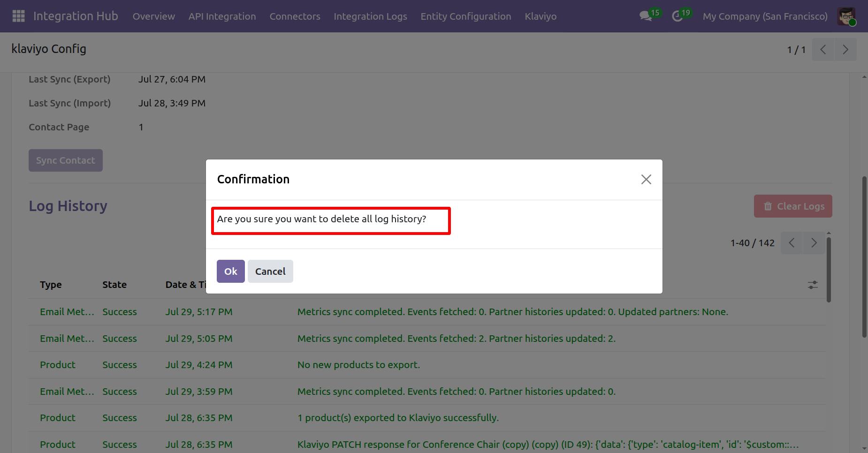Go to previous record arrow beside 1 / 1

(x=823, y=49)
